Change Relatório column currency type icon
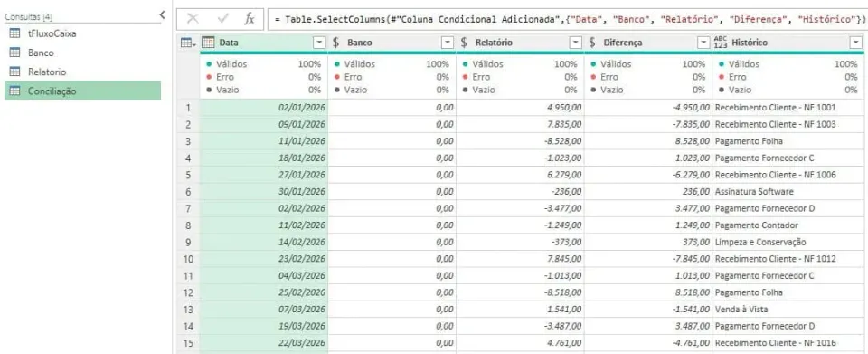Image resolution: width=868 pixels, height=354 pixels. [465, 43]
